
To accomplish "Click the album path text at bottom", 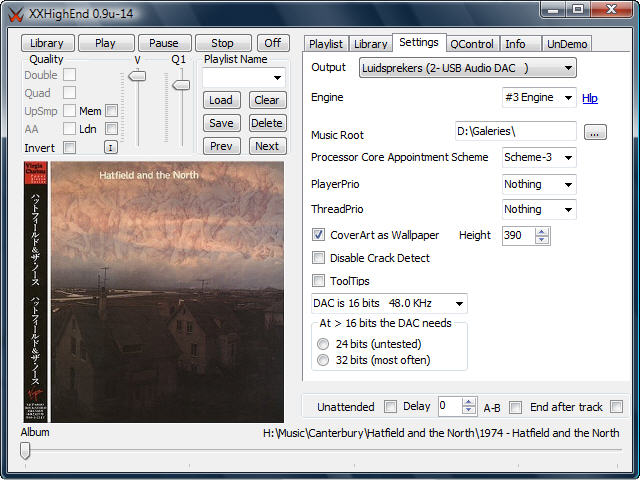I will [441, 433].
